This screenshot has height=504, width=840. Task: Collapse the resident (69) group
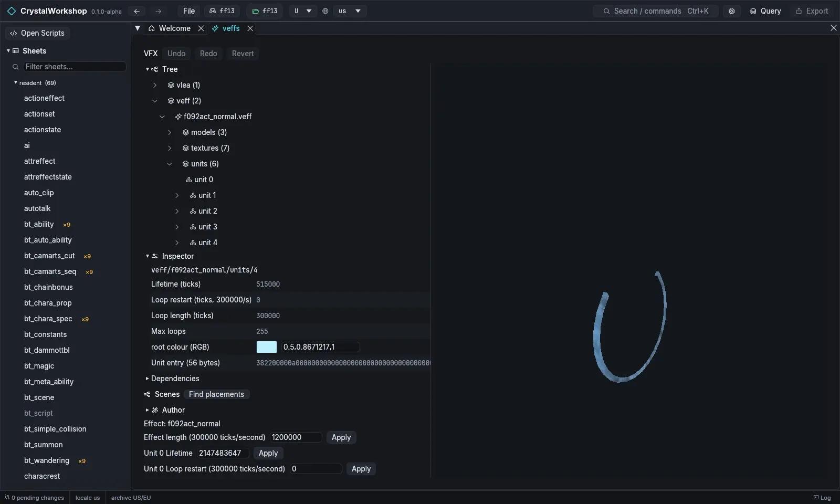(16, 82)
